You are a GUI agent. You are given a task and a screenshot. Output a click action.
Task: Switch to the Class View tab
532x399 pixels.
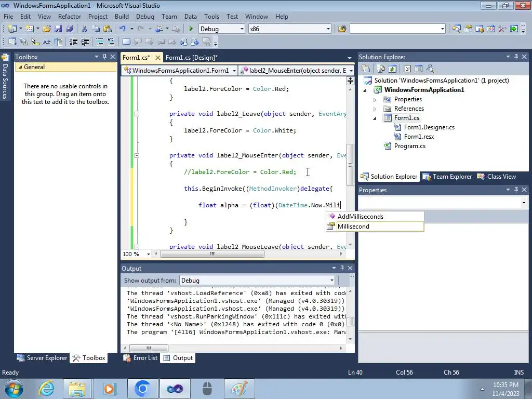coord(496,177)
